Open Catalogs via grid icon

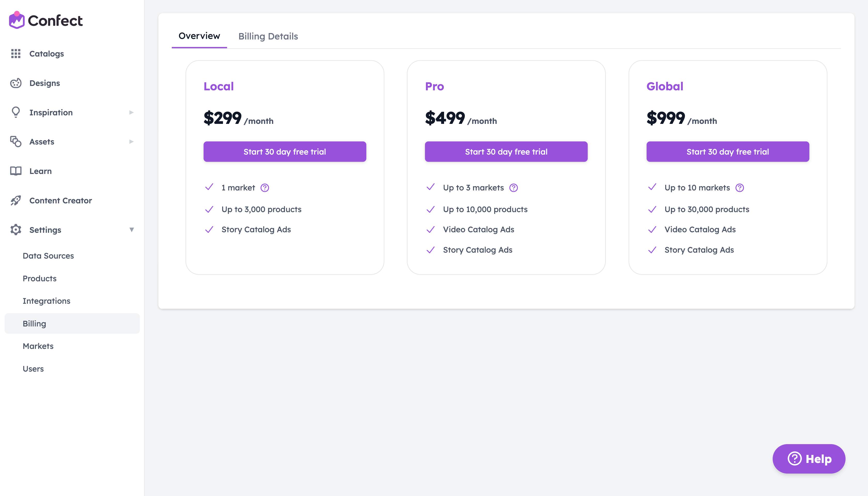(16, 53)
